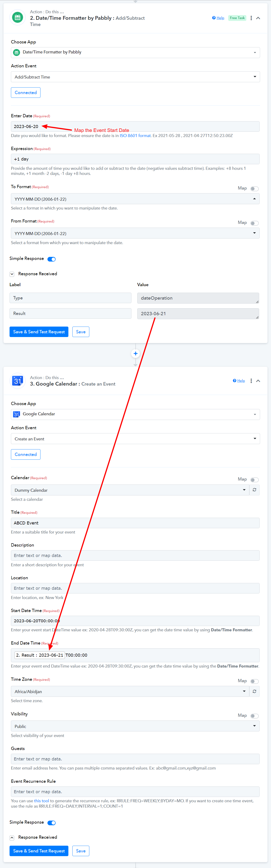Screen dimensions: 271x868
Task: Open the Africa/Abidjan time zone dropdown
Action: pyautogui.click(x=130, y=691)
